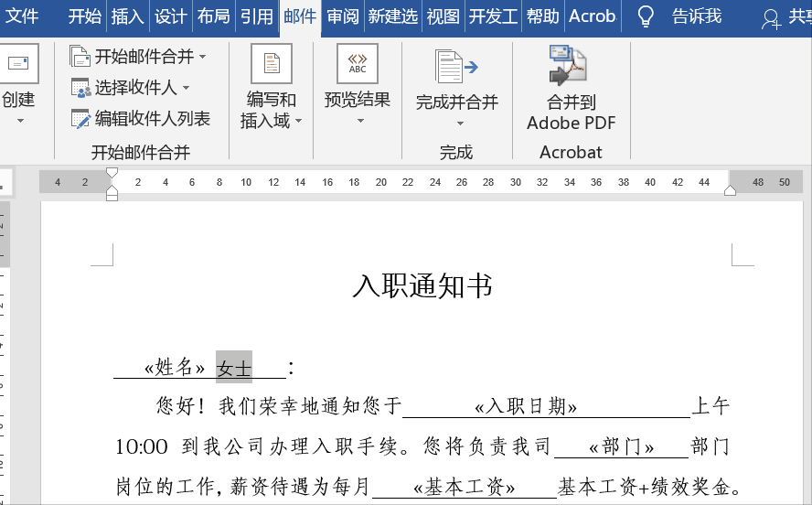Click the «部门» merge field
Screen dimensions: 812x505
622,446
